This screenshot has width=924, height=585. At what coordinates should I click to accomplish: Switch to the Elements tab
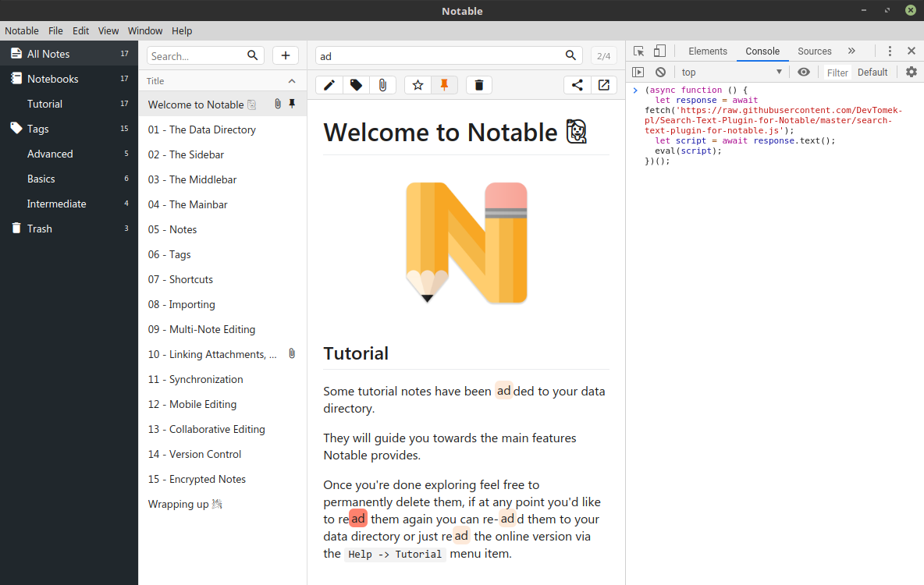pyautogui.click(x=707, y=51)
